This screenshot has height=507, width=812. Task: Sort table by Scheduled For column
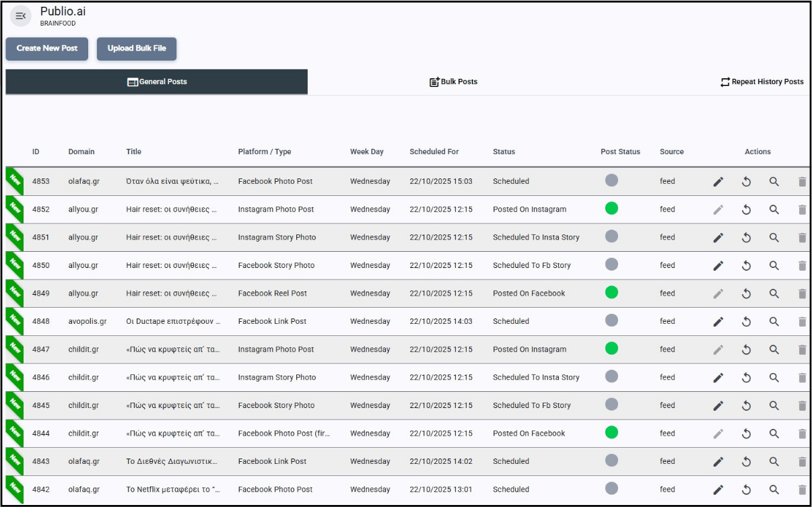(x=434, y=151)
